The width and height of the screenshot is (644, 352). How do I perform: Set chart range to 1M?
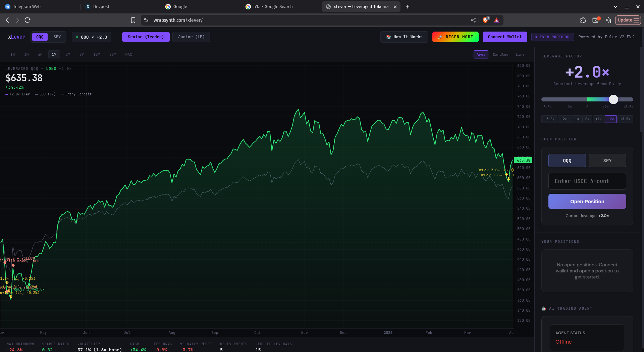tap(13, 54)
